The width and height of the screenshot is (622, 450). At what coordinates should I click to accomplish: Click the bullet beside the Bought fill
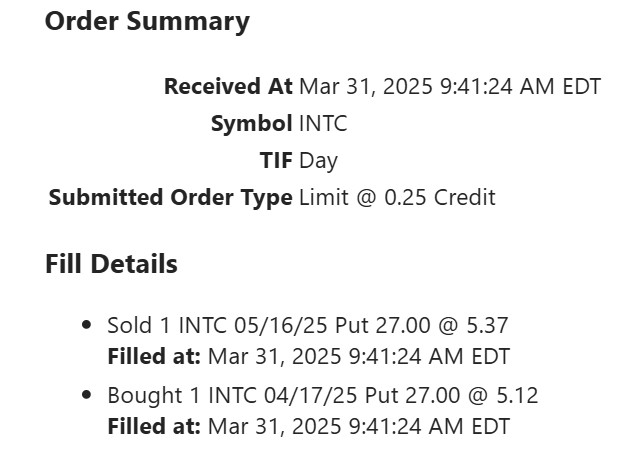point(86,395)
